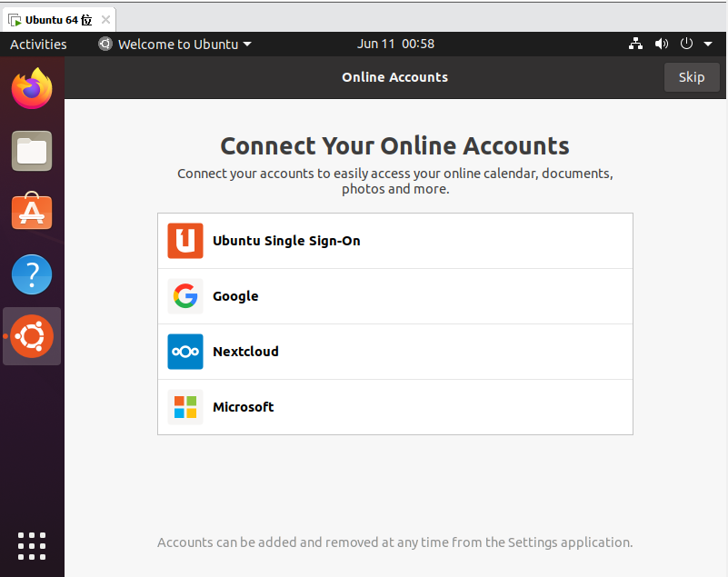The image size is (728, 577).
Task: Expand the Welcome to Ubuntu app menu
Action: tap(175, 45)
